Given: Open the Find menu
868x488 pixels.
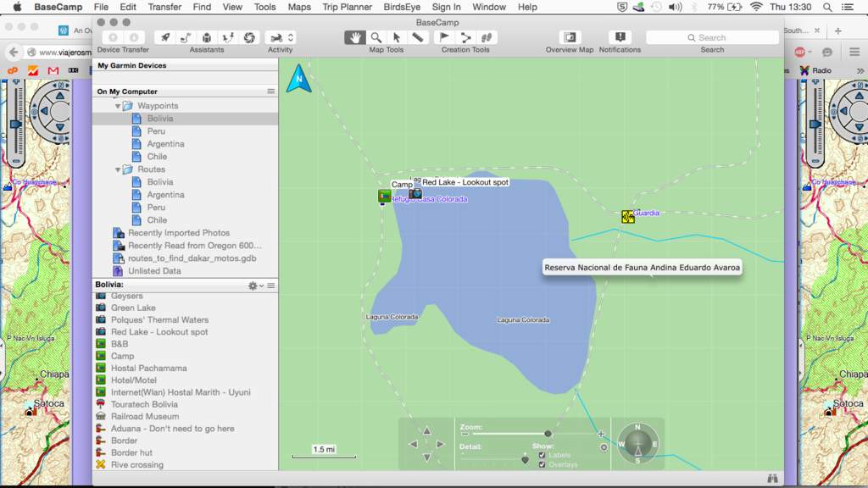Looking at the screenshot, I should point(202,7).
